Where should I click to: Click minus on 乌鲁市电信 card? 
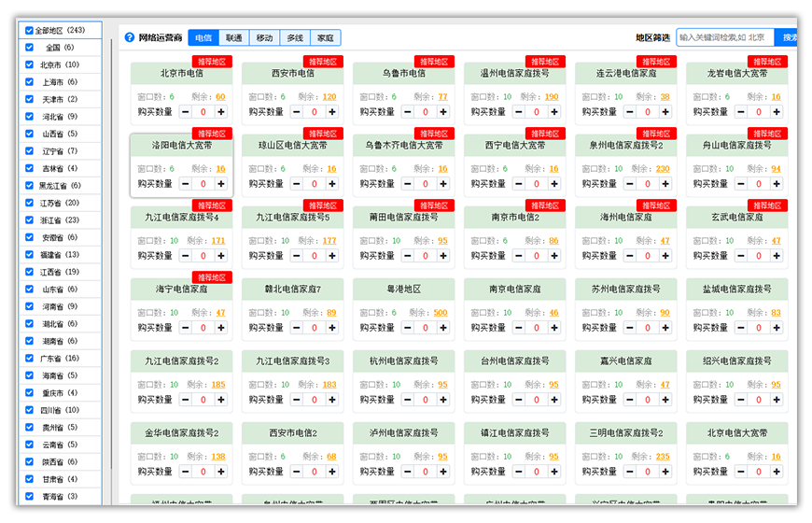(408, 111)
